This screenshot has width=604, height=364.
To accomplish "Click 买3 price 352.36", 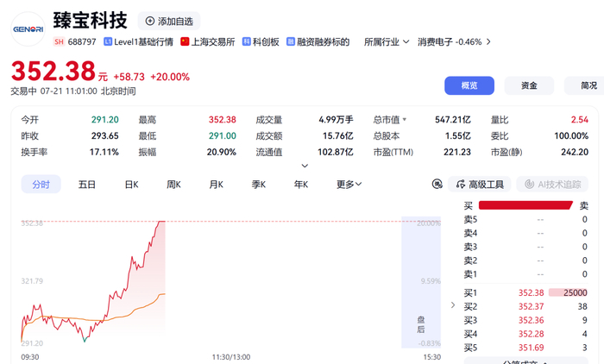I will point(531,320).
